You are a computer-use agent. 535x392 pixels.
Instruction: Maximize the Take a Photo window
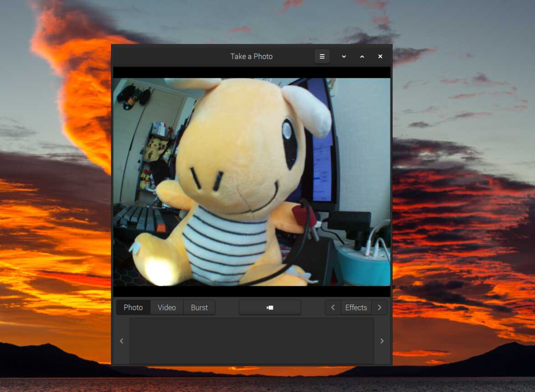(362, 57)
